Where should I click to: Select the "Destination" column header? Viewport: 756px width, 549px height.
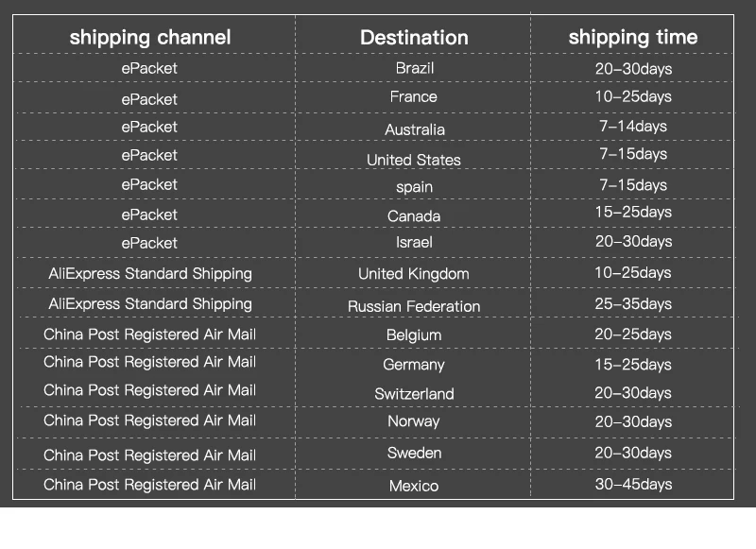click(414, 38)
